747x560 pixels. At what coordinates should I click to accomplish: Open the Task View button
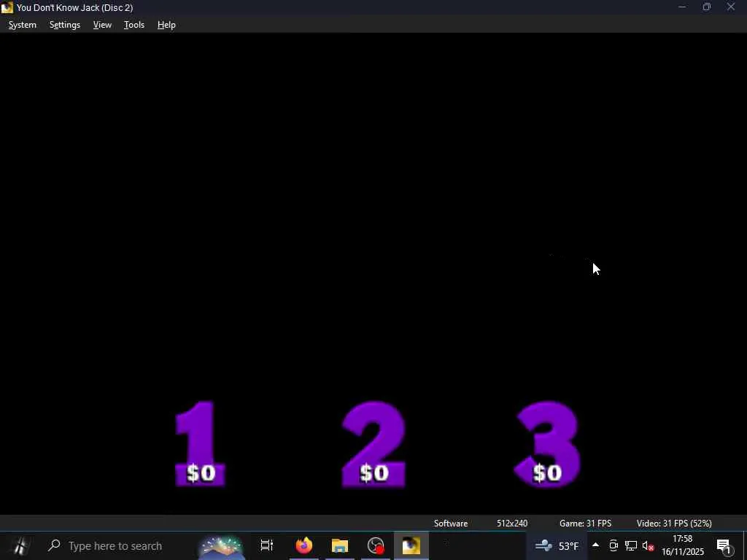click(x=267, y=545)
